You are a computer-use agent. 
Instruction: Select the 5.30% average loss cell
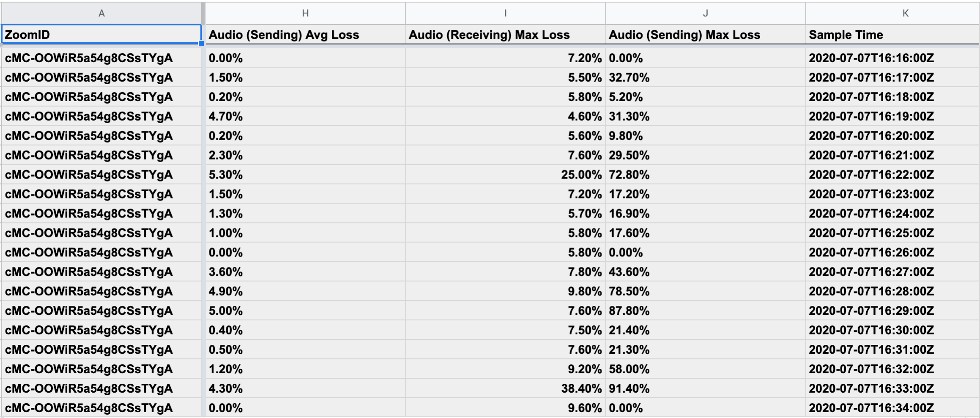(305, 175)
